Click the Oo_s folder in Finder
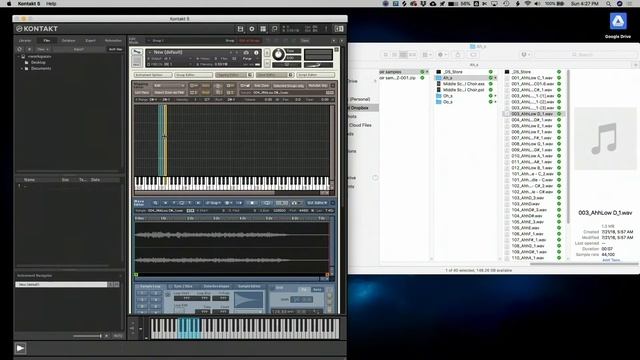Image resolution: width=640 pixels, height=360 pixels. click(x=447, y=102)
